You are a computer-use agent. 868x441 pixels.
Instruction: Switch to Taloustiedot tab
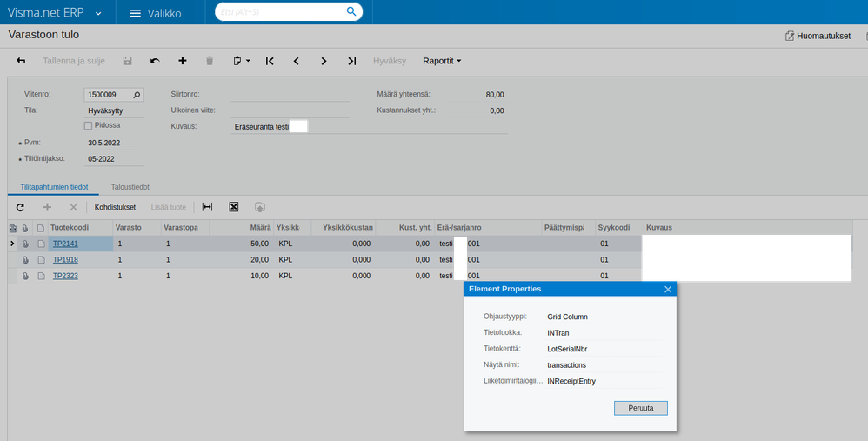pyautogui.click(x=130, y=187)
